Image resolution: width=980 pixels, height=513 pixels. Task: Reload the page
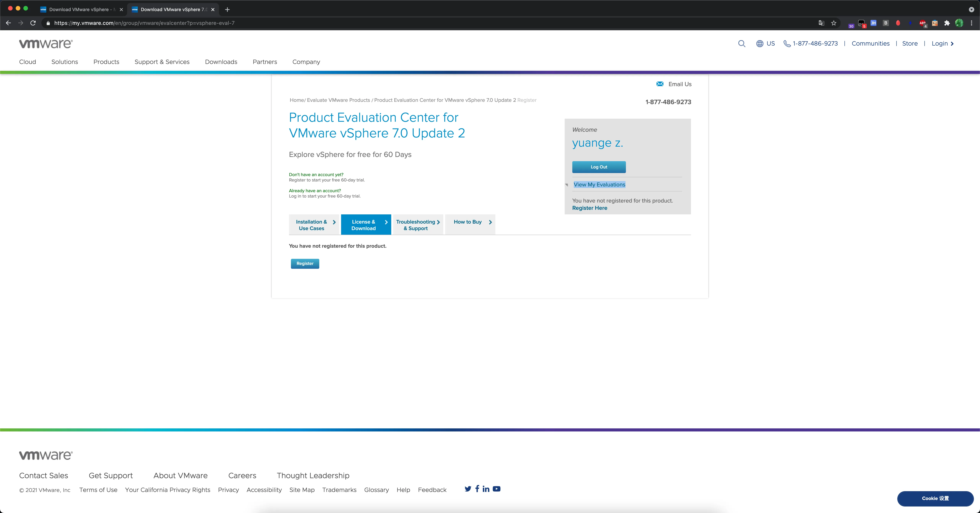[x=33, y=23]
